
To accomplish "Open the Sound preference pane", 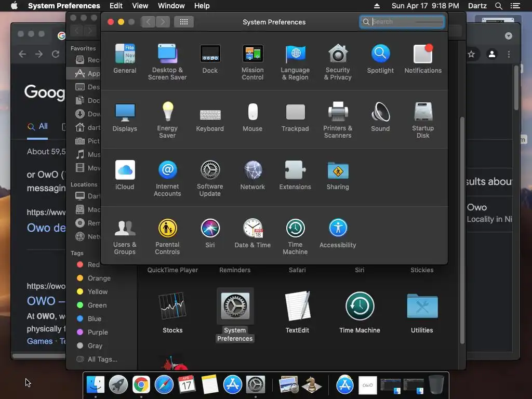I will tap(380, 117).
